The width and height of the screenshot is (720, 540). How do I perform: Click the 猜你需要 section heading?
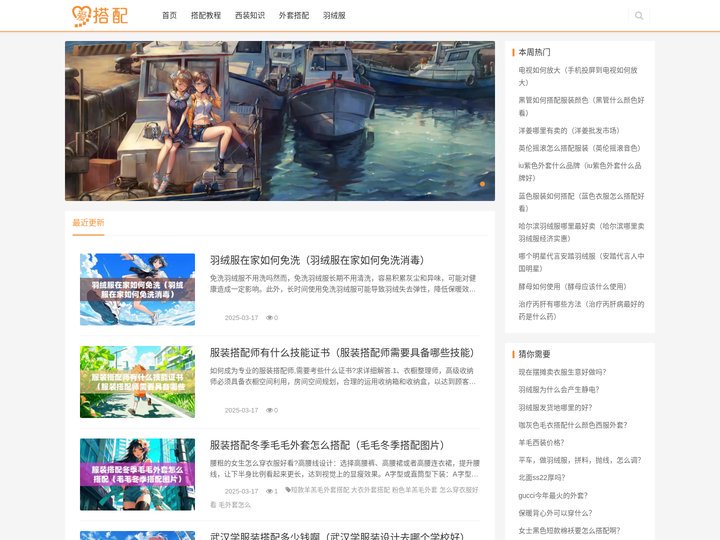(x=534, y=354)
